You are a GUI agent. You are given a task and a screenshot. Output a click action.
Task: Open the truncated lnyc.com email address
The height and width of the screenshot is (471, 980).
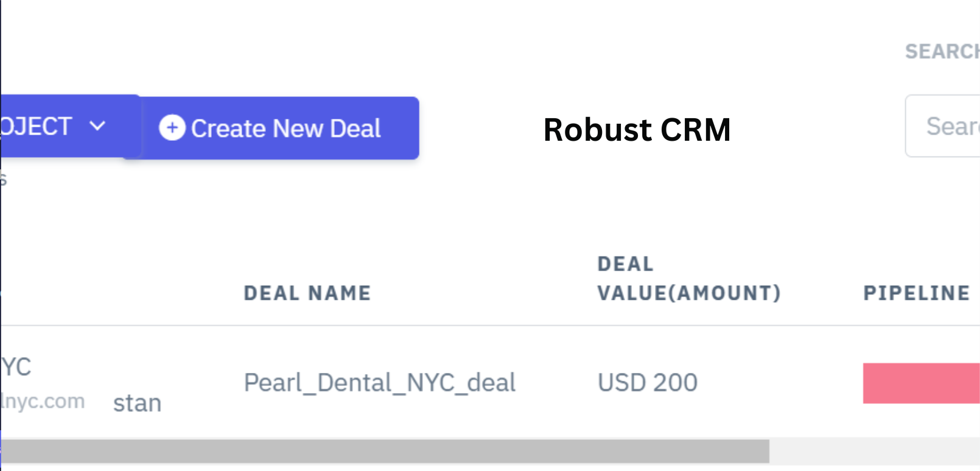(43, 402)
